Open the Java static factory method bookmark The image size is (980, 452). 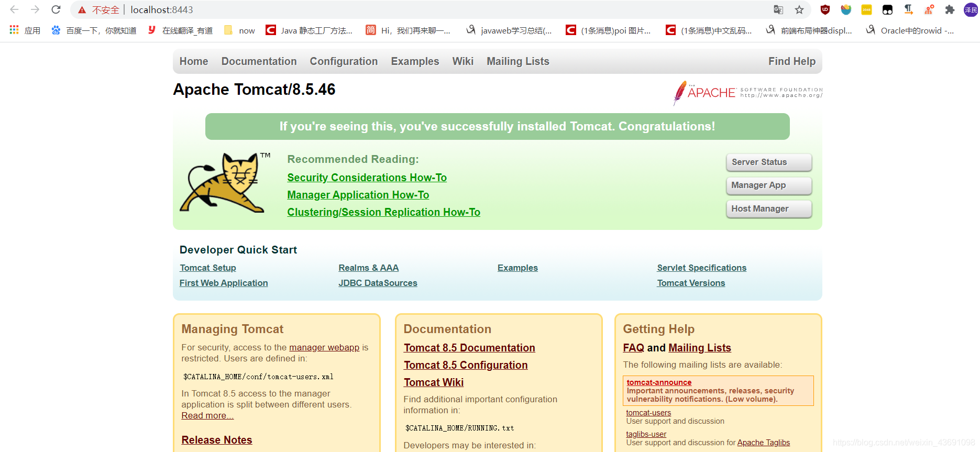pyautogui.click(x=309, y=30)
